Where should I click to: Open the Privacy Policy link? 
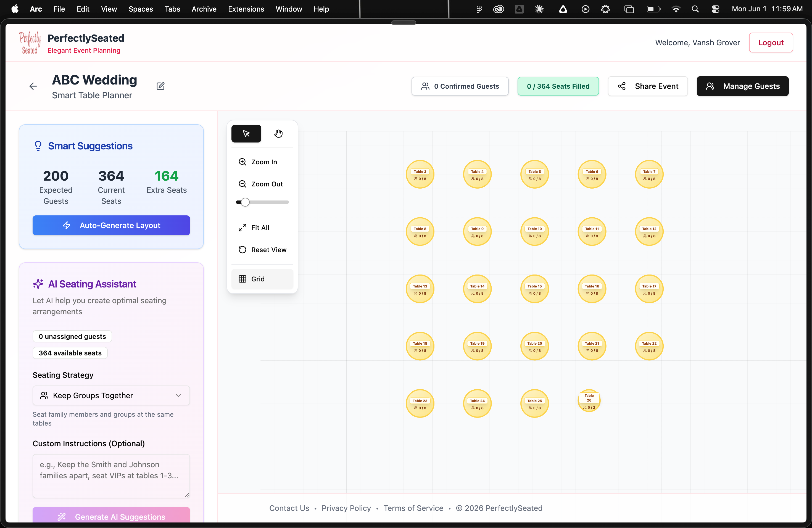point(346,508)
